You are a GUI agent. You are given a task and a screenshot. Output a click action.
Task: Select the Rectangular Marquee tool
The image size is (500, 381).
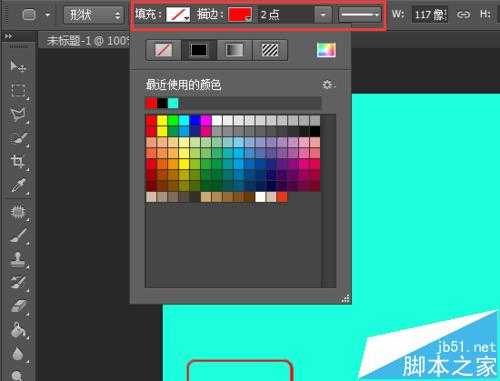(x=18, y=90)
